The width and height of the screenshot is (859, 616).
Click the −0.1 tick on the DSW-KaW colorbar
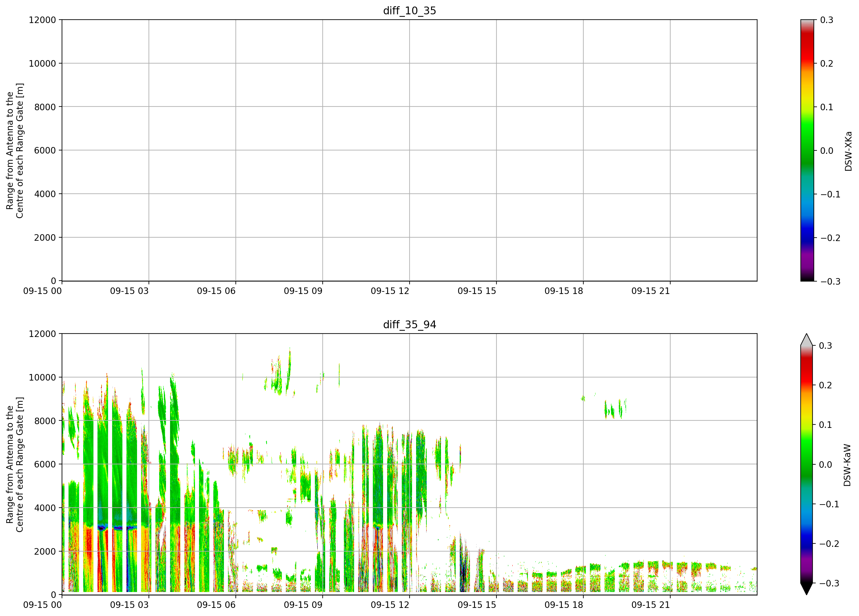pyautogui.click(x=829, y=504)
